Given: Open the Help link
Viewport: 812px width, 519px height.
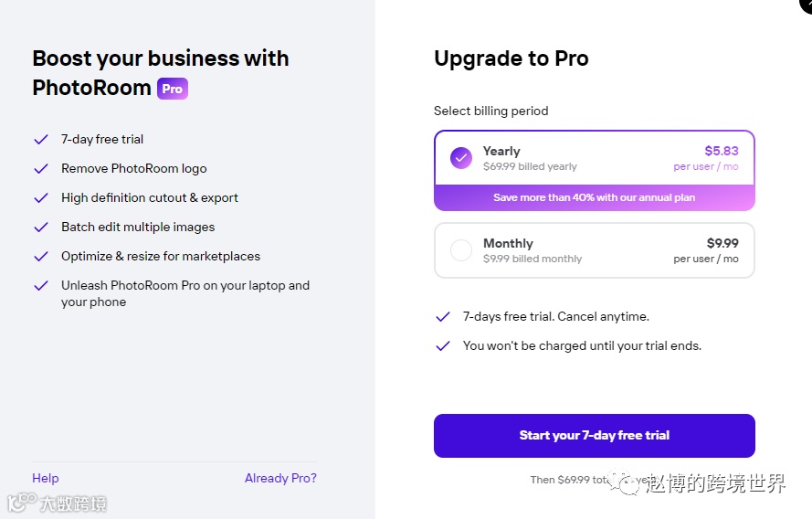Looking at the screenshot, I should pyautogui.click(x=45, y=478).
